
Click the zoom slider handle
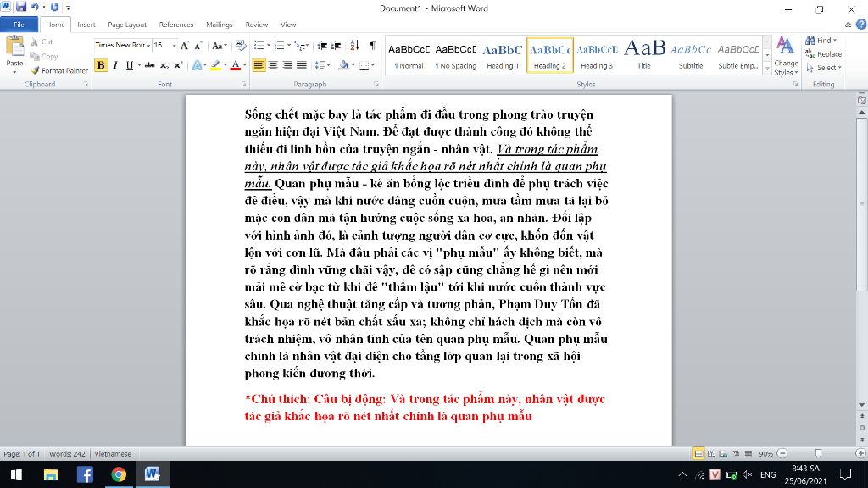click(818, 454)
